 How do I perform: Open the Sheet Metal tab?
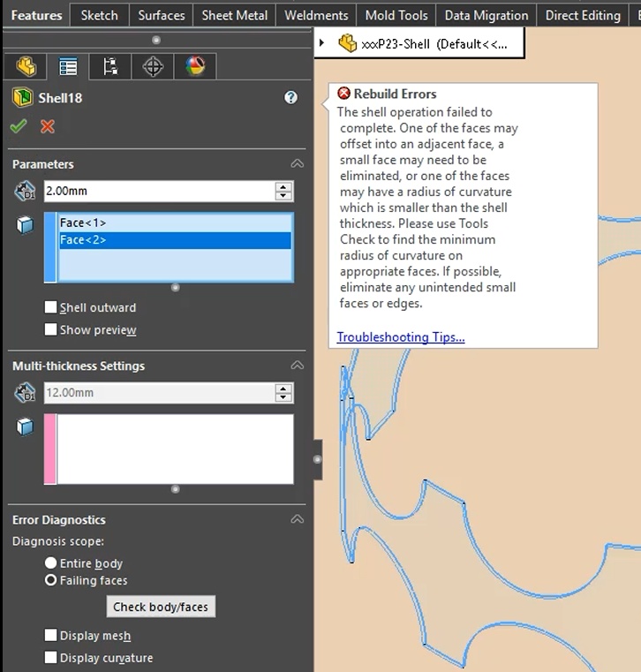[234, 15]
